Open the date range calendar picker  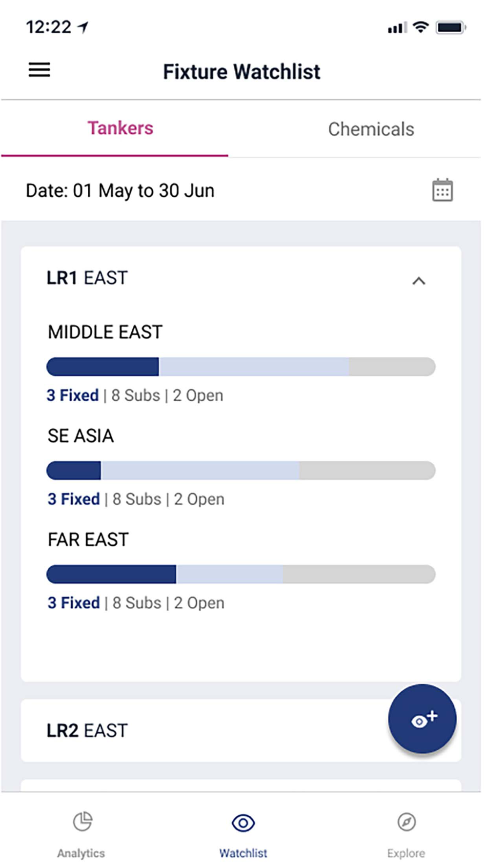coord(442,190)
